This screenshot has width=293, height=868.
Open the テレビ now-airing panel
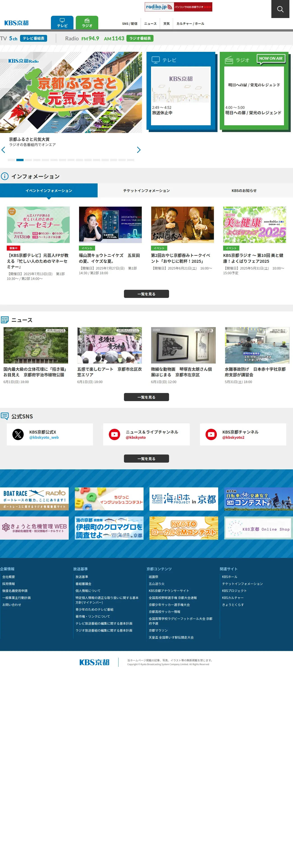coord(181,91)
